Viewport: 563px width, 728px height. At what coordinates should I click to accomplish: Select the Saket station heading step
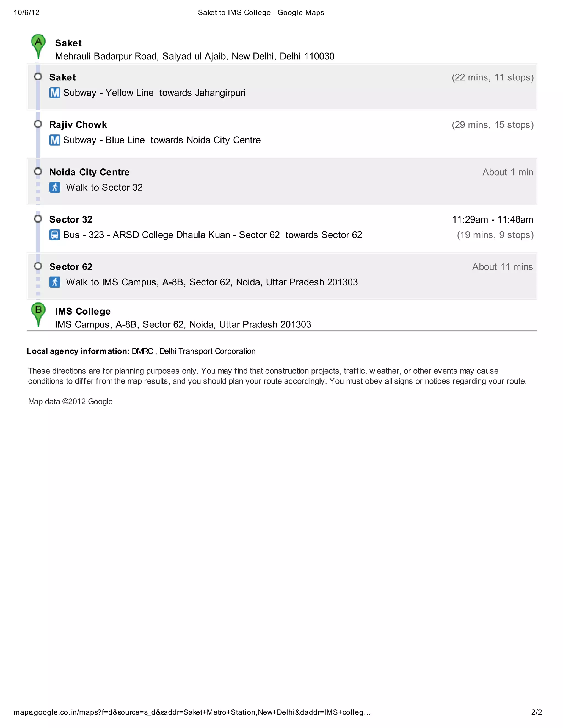click(62, 77)
